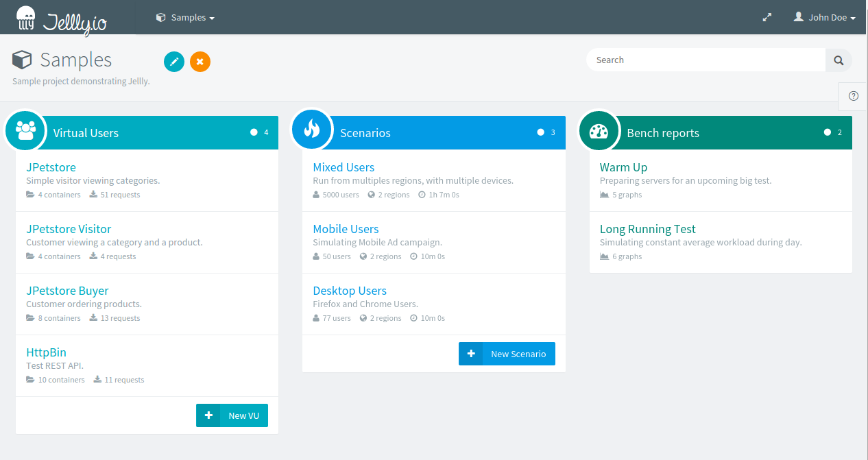The image size is (868, 460).
Task: Click the magnifier search button
Action: tap(839, 60)
